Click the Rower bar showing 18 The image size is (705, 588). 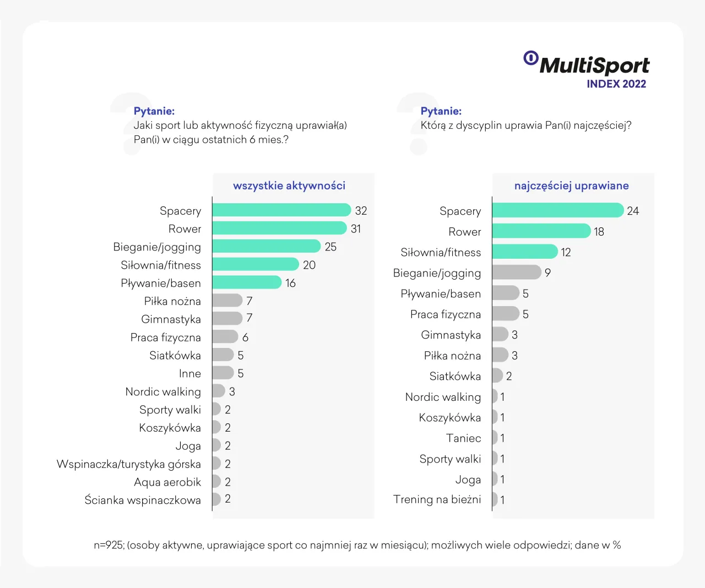[541, 231]
